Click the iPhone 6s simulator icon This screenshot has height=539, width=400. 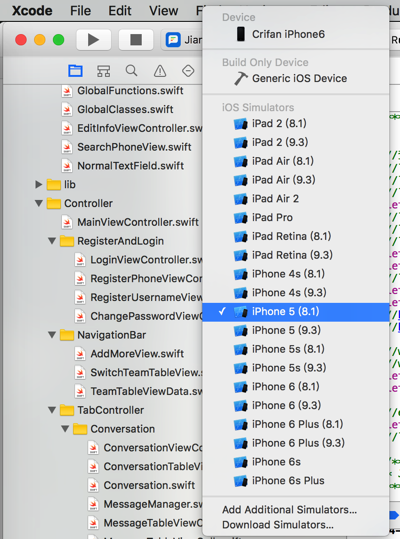pyautogui.click(x=241, y=462)
